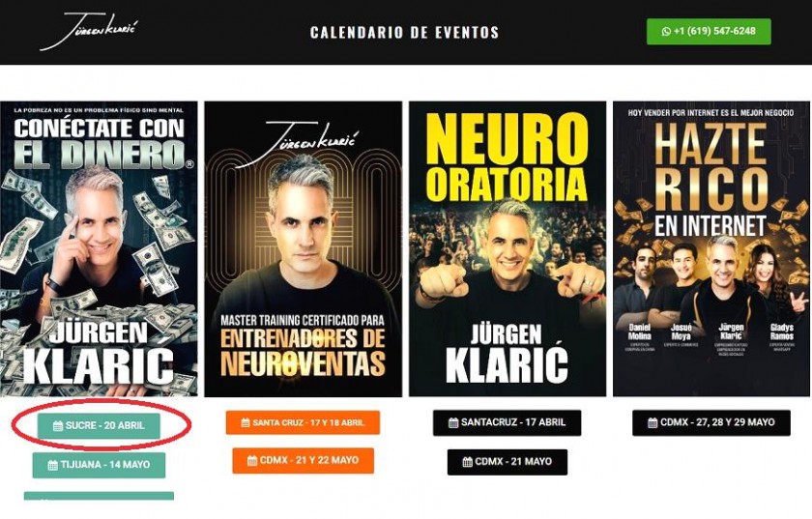Screen dimensions: 812x519
Task: Click the Calendario de Eventos header title
Action: [404, 33]
